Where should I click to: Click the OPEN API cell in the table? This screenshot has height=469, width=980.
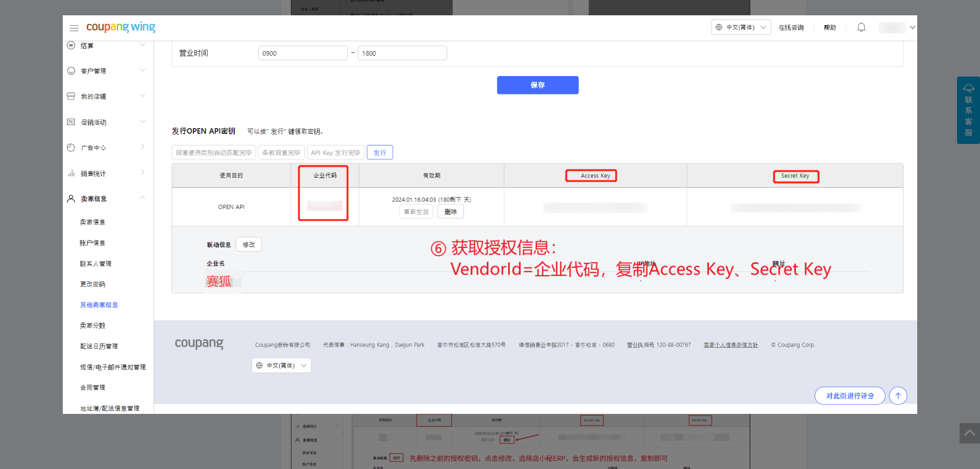[231, 207]
